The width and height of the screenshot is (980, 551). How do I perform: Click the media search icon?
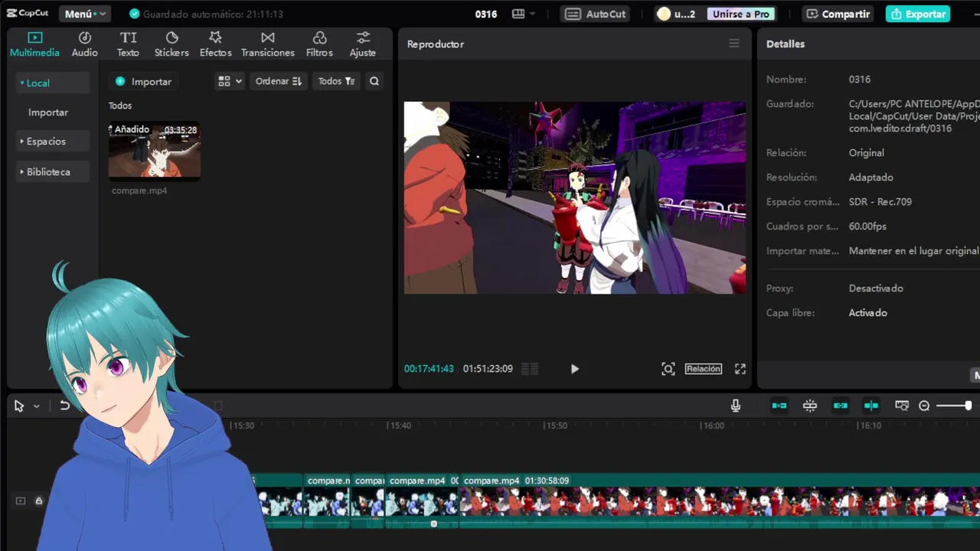pos(374,81)
